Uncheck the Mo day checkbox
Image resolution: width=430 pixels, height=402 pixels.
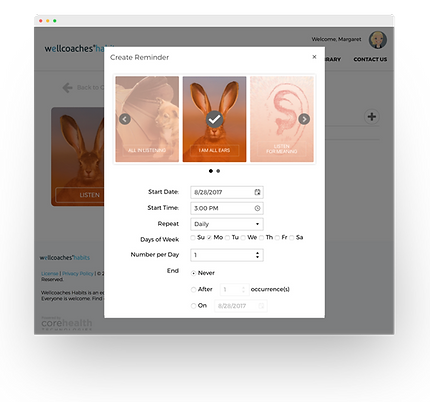point(209,238)
